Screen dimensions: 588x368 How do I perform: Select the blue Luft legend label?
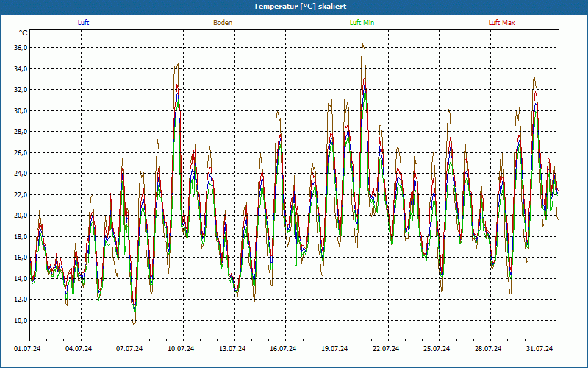coord(83,23)
